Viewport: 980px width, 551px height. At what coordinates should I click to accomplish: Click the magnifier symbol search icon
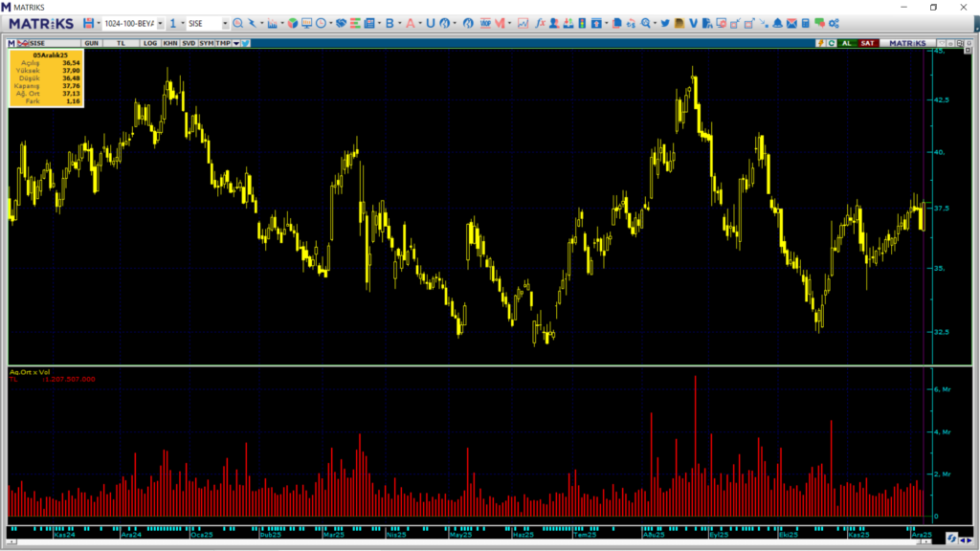(x=237, y=23)
